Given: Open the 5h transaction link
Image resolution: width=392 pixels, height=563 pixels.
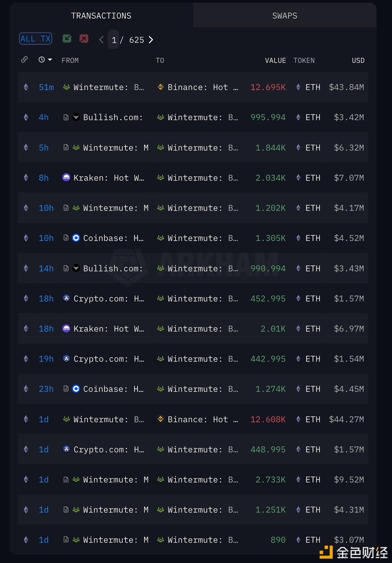Looking at the screenshot, I should [x=44, y=148].
